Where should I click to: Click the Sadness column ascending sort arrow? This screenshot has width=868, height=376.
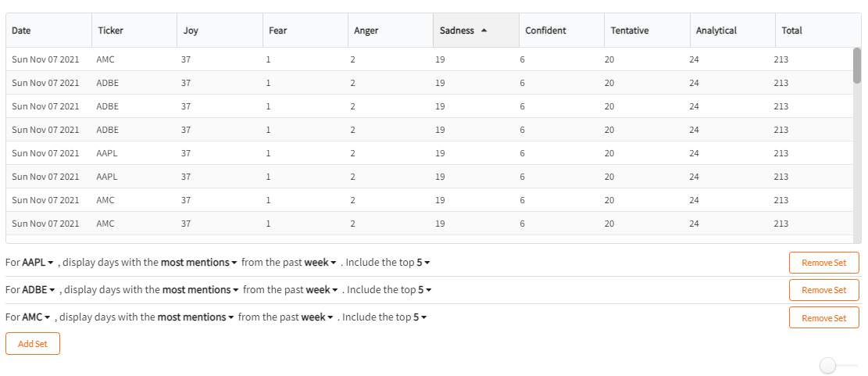[484, 31]
